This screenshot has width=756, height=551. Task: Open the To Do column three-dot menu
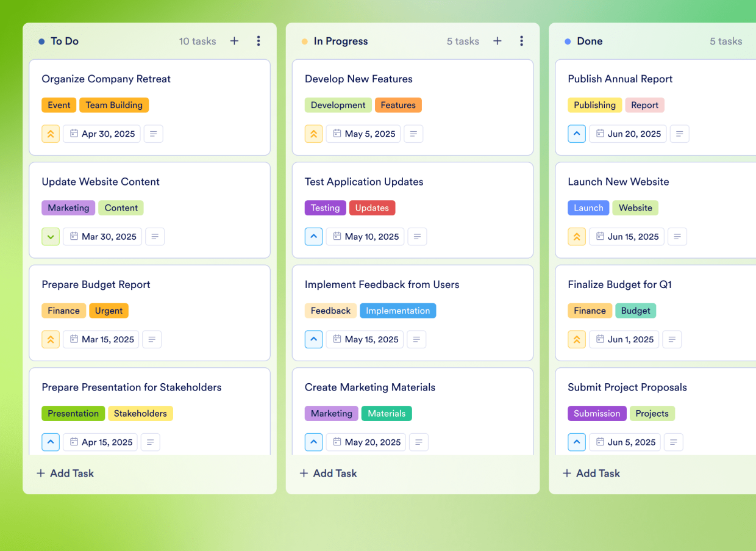click(259, 41)
